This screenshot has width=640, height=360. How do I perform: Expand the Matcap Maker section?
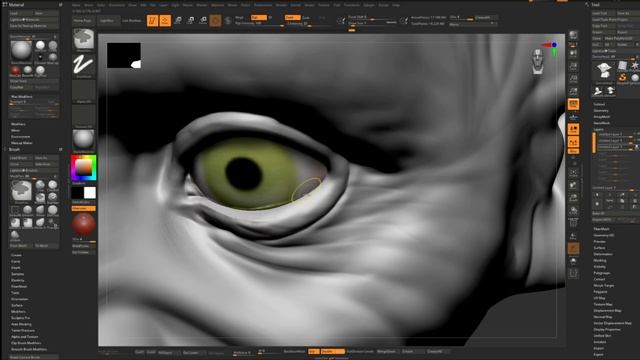pos(22,143)
